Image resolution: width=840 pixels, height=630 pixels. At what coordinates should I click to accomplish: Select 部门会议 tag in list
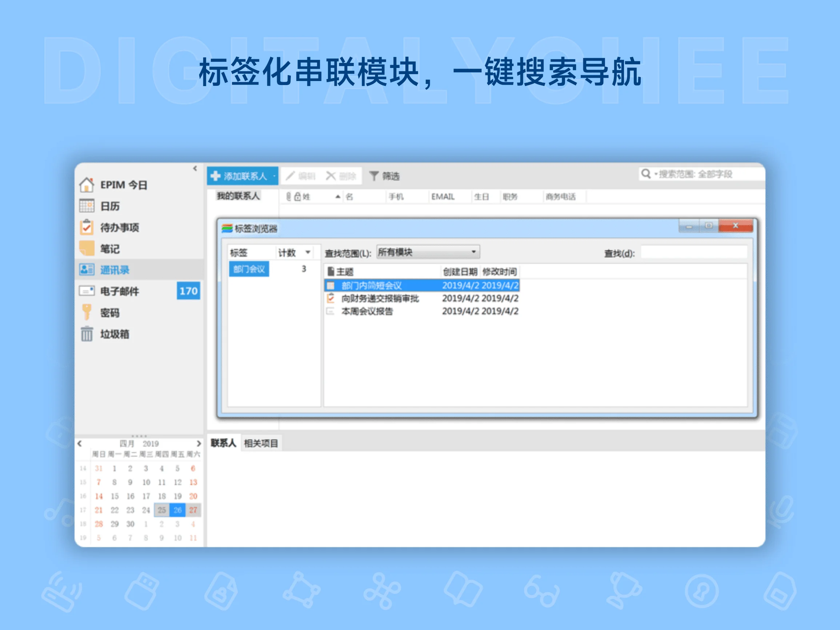(249, 269)
